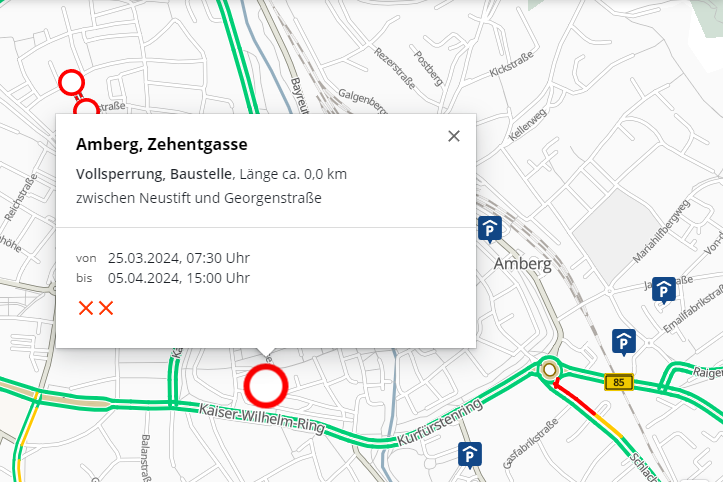Click the start date 25.03.2024, 07:30 Uhr
Image resolution: width=723 pixels, height=482 pixels.
179,258
